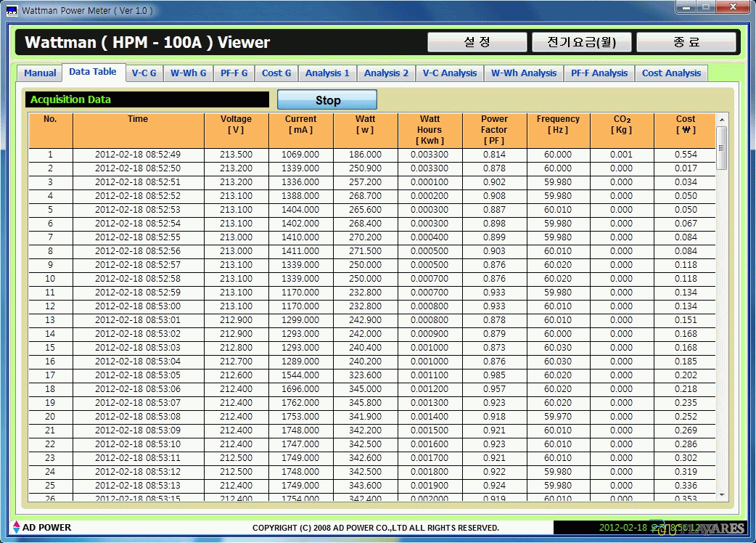Image resolution: width=756 pixels, height=543 pixels.
Task: Select time cell 2012-02-18 08:53:00
Action: (x=139, y=306)
